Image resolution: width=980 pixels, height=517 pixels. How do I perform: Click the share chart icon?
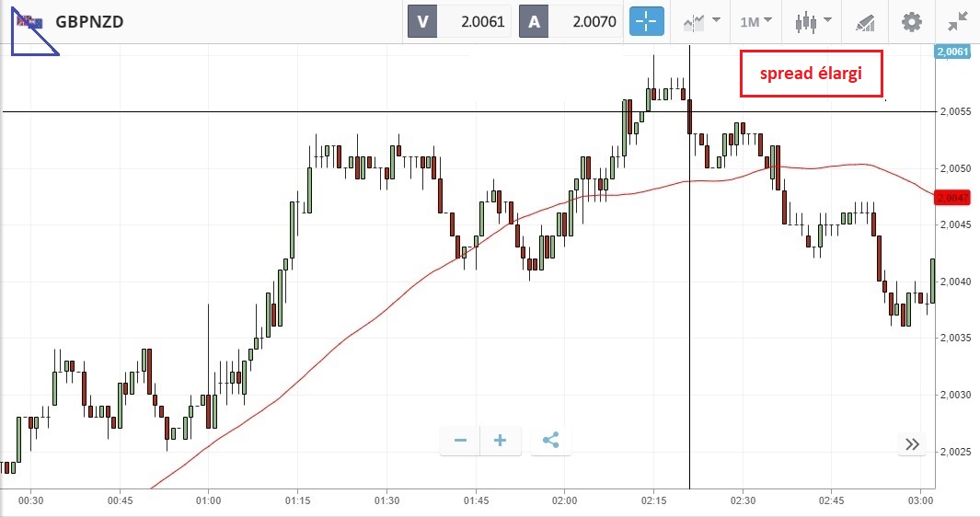(550, 441)
